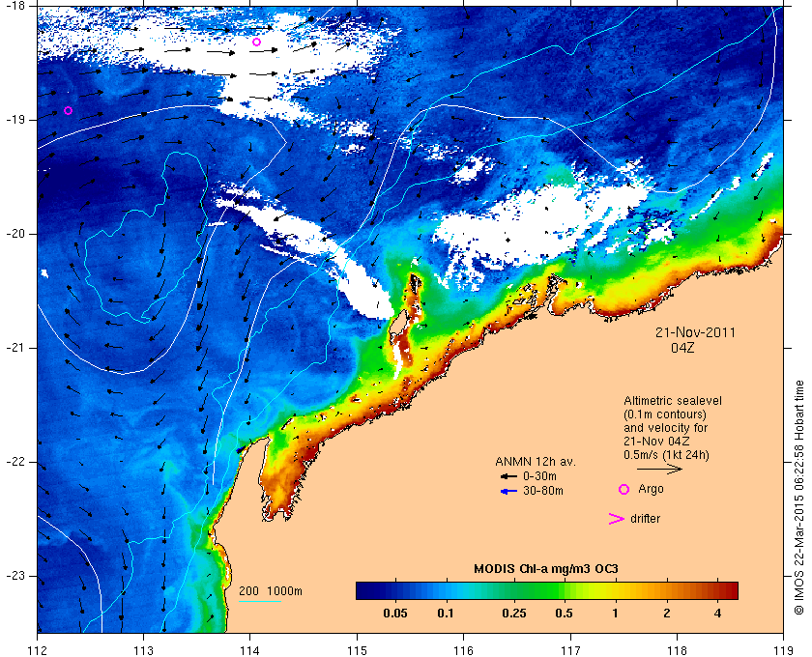Click the cyan 200 1000m contour legend line
Viewport: 812px width, 657px height.
(260, 602)
